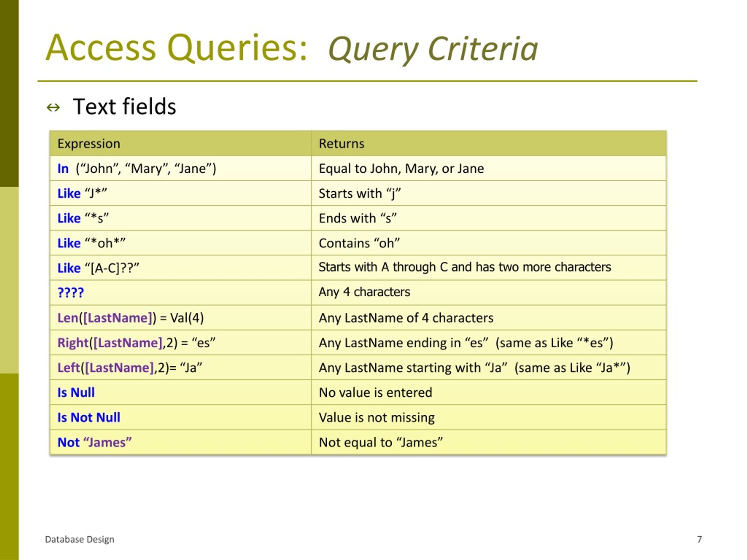Select the In ("John", "Mary", "Jane") expression cell
Image resolution: width=747 pixels, height=560 pixels.
click(x=180, y=169)
